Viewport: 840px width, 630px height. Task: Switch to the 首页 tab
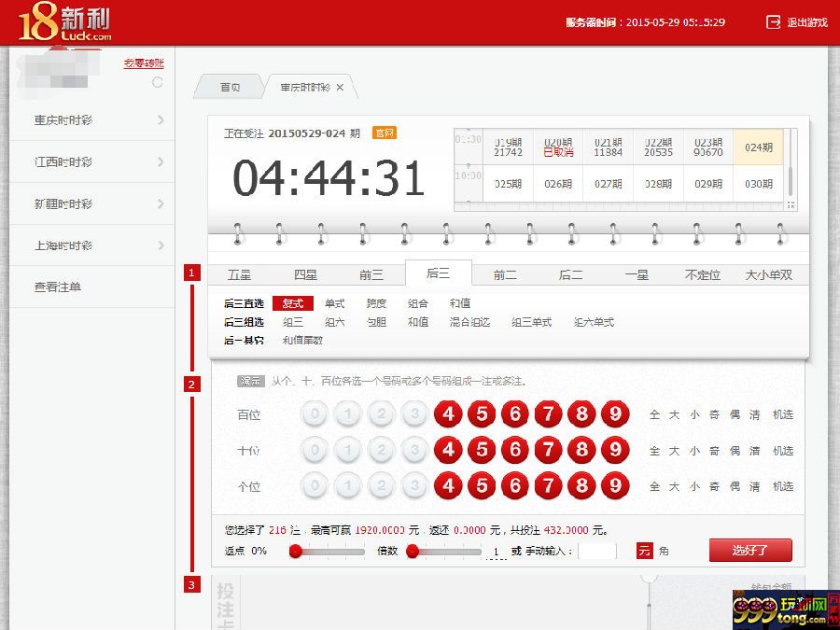(231, 88)
